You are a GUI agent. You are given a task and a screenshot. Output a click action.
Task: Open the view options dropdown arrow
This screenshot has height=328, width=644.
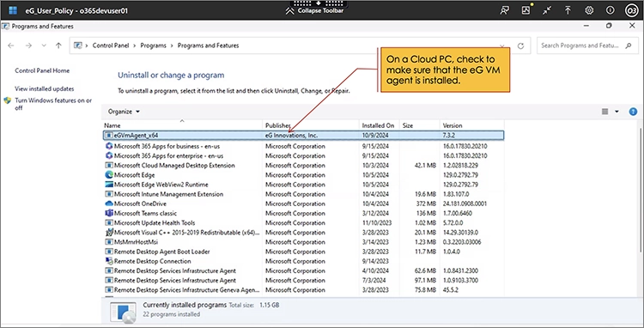[617, 112]
